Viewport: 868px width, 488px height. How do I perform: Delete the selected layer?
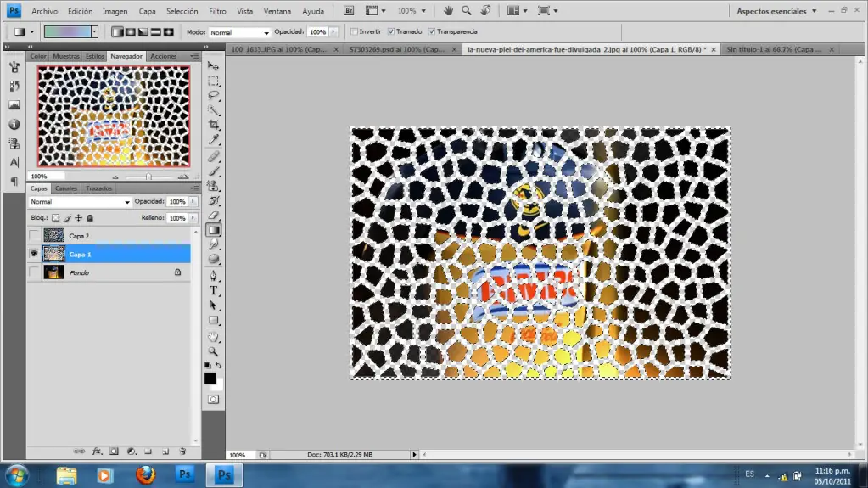point(182,452)
